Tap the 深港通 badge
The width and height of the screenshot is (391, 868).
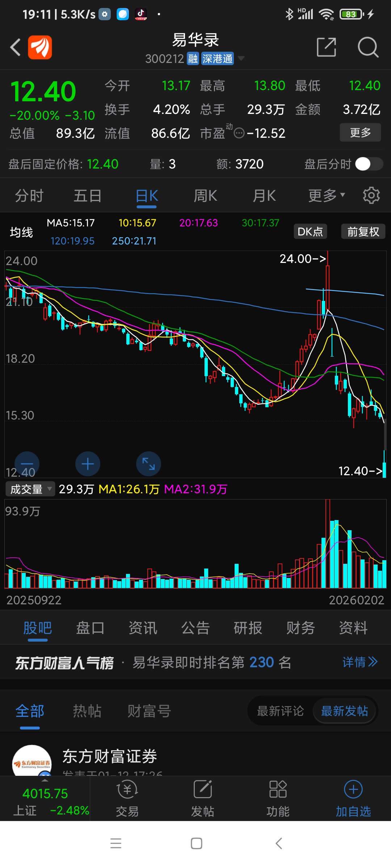coord(218,59)
